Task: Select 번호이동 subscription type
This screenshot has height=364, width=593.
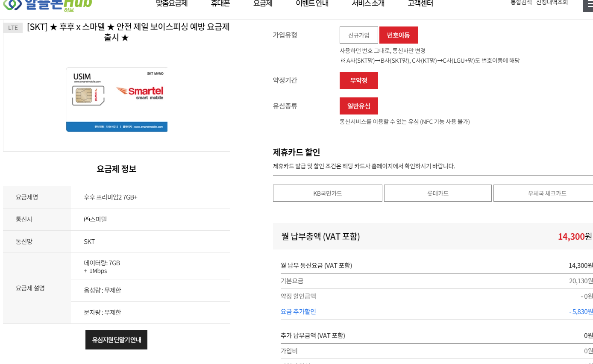Action: pos(399,35)
